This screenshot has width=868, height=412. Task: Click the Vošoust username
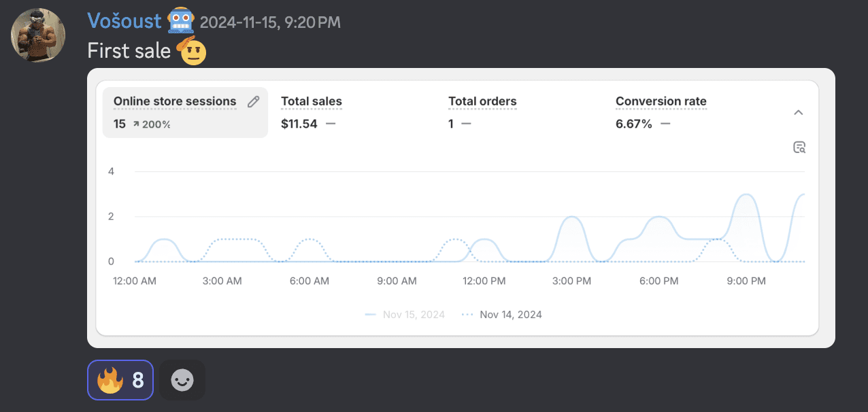point(124,21)
